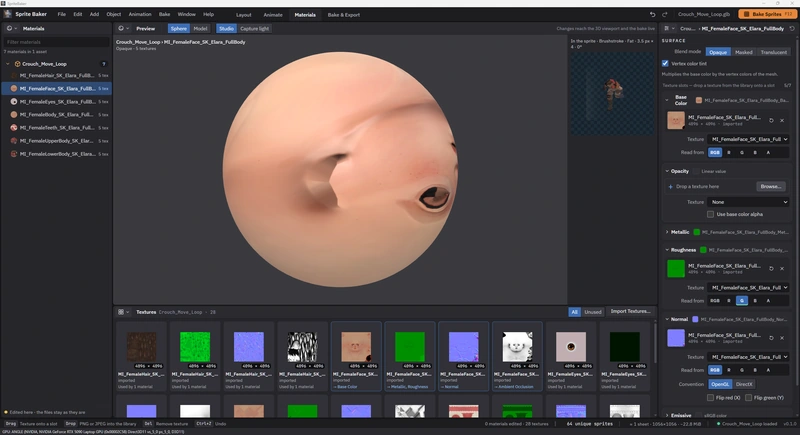800x435 pixels.
Task: Click the Roughness texture green preview swatch
Action: pos(676,269)
